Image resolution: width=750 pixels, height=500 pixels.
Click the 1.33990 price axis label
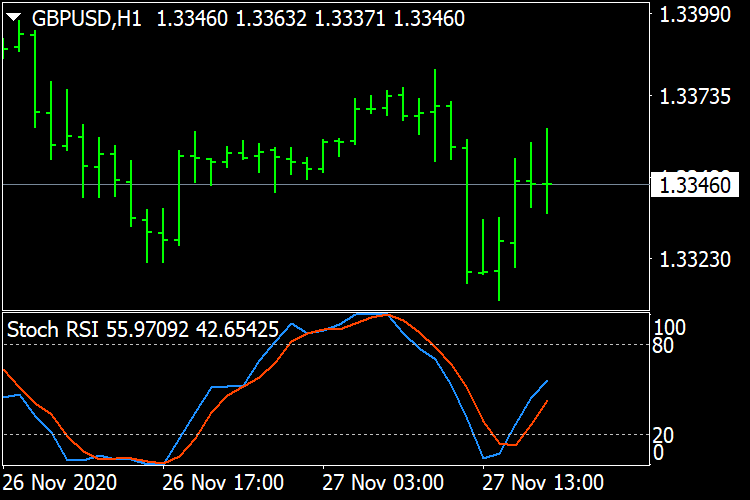(x=695, y=15)
